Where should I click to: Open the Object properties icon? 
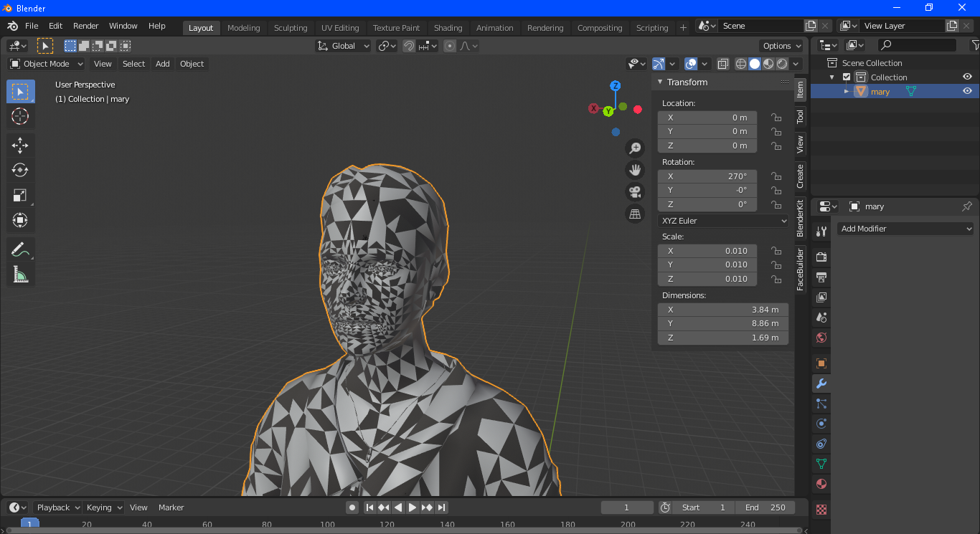821,363
